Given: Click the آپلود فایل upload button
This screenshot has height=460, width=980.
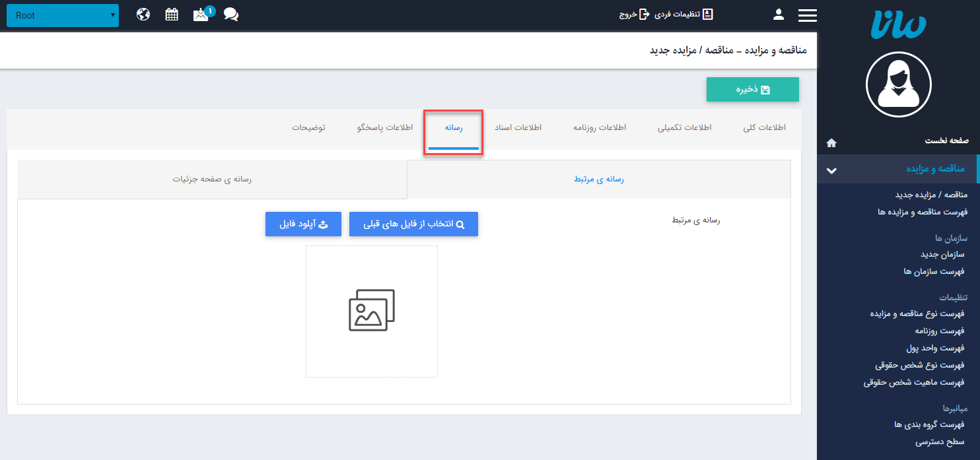Looking at the screenshot, I should coord(302,224).
